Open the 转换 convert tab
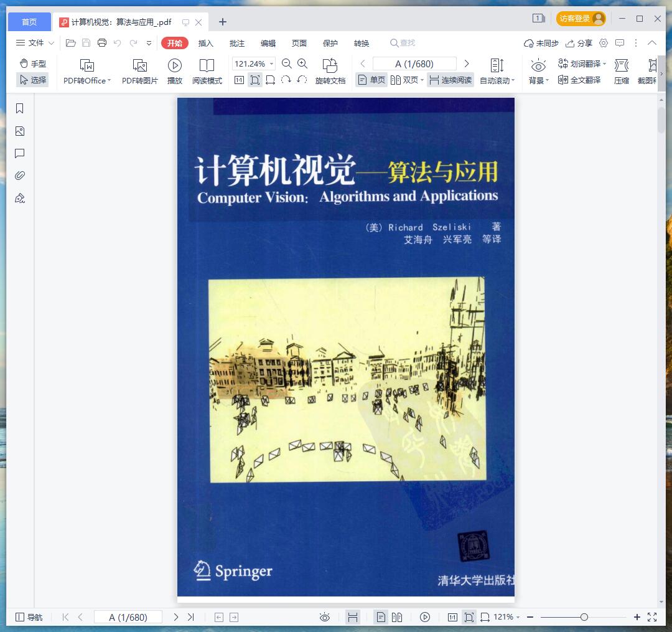Viewport: 672px width, 632px height. point(362,43)
